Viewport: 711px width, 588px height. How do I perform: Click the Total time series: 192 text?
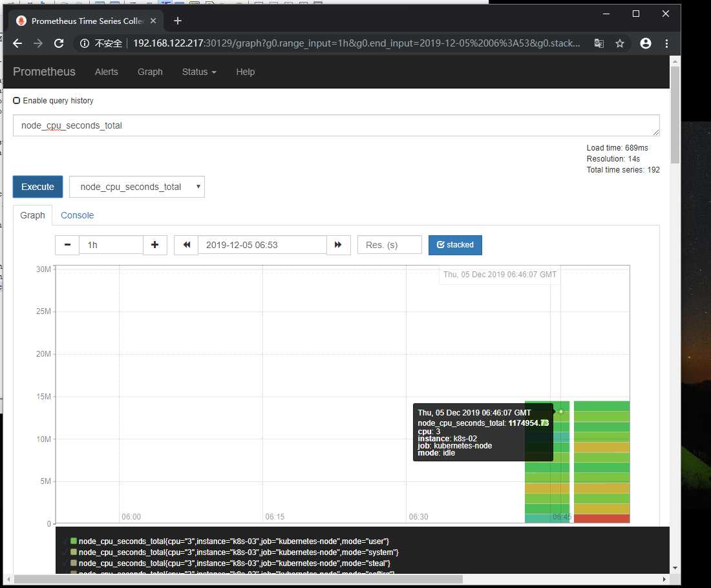(623, 170)
